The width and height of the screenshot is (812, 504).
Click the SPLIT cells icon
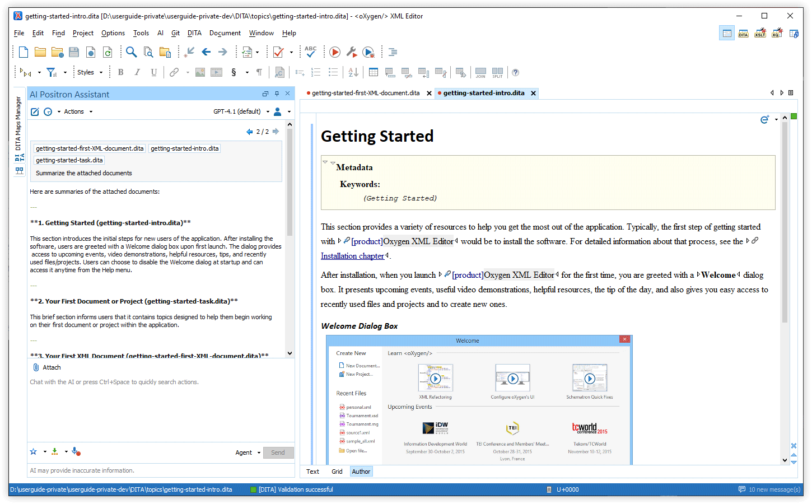pyautogui.click(x=497, y=72)
